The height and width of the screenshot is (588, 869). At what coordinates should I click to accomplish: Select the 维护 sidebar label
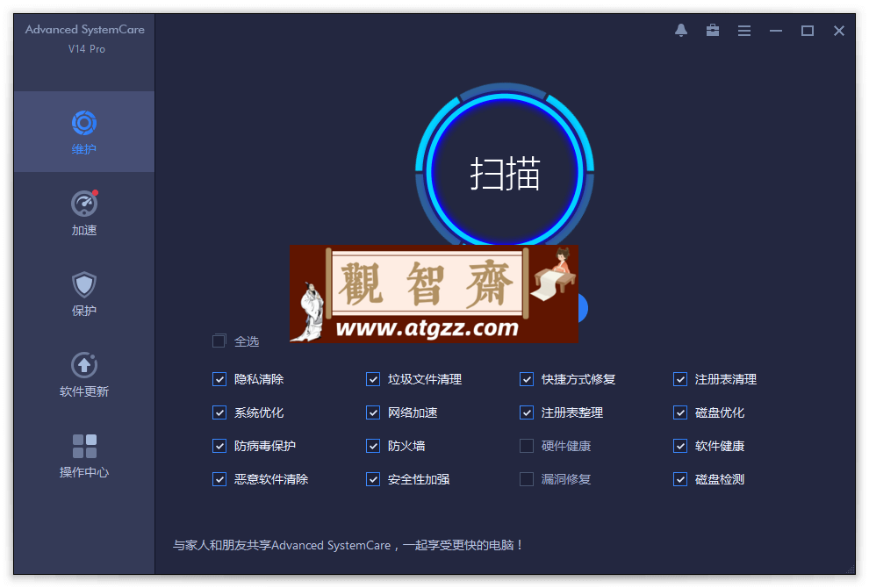point(84,149)
